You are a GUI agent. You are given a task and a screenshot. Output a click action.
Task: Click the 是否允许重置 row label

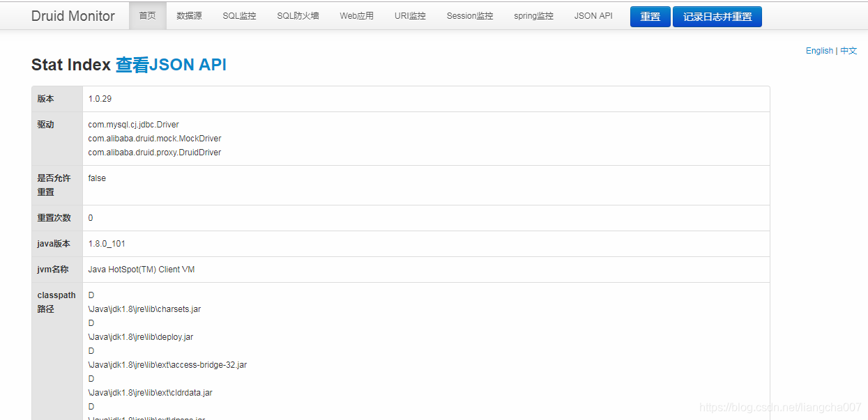tap(54, 185)
